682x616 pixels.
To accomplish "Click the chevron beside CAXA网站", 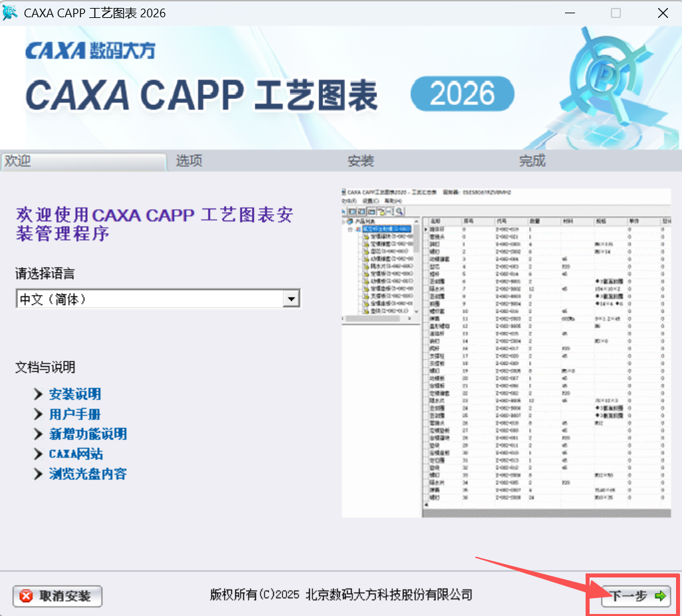I will pyautogui.click(x=39, y=454).
